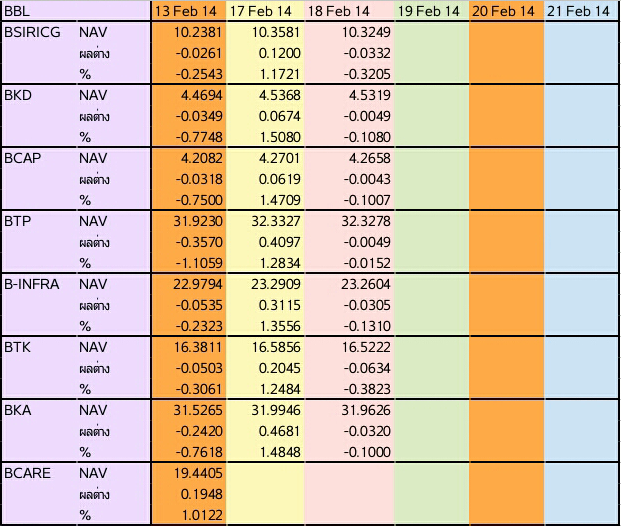621x526 pixels.
Task: Click the 17 Feb 14 column header
Action: [265, 11]
